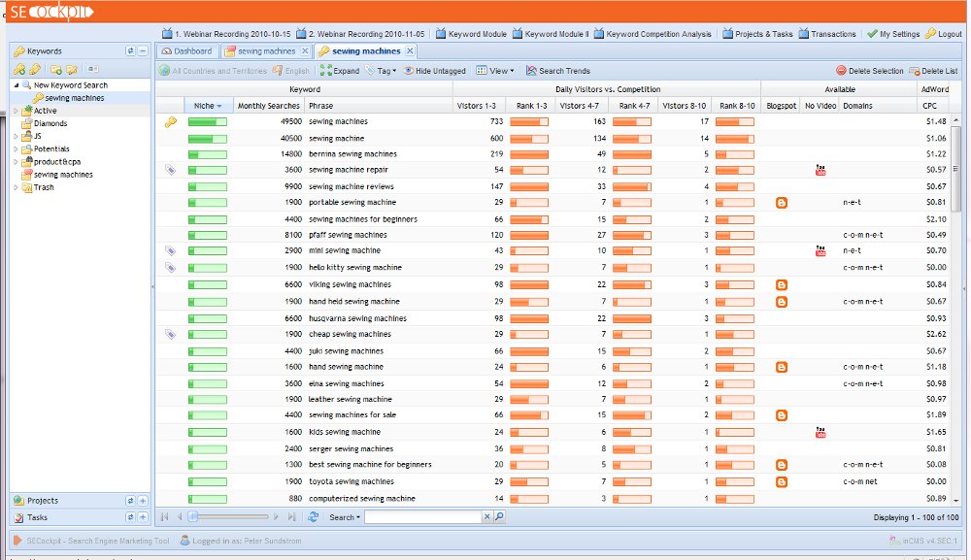Collapse the New Keyword Search tree node
This screenshot has width=971, height=560.
(x=16, y=85)
